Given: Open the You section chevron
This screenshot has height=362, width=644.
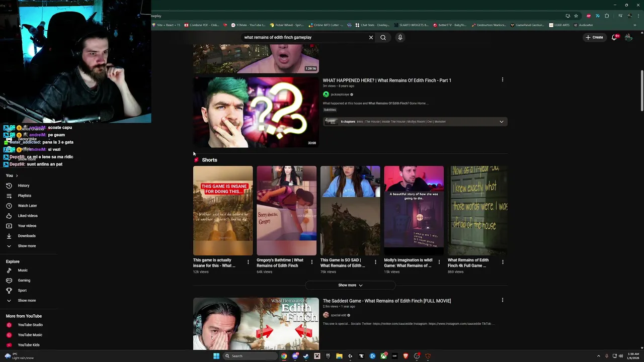Looking at the screenshot, I should coord(17,175).
